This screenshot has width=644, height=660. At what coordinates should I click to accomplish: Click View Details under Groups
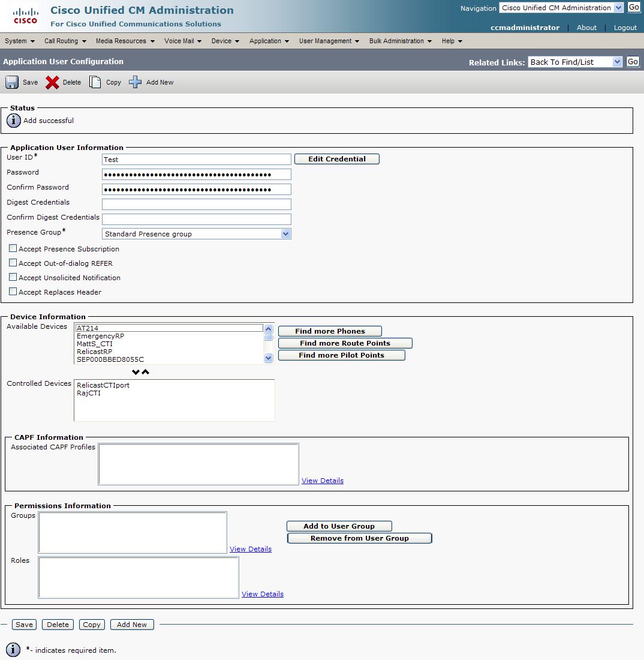(250, 548)
